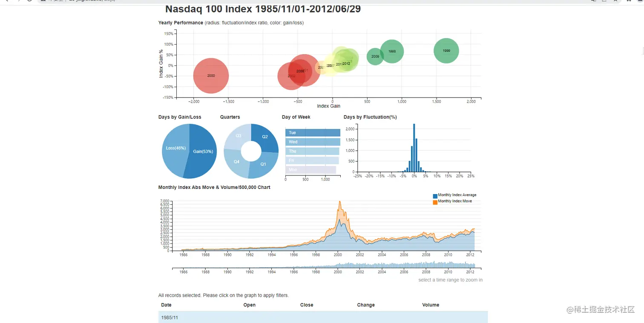Viewport: 644px width, 323px height.
Task: Click the 'select a time range to zoom in' hint
Action: pyautogui.click(x=451, y=280)
